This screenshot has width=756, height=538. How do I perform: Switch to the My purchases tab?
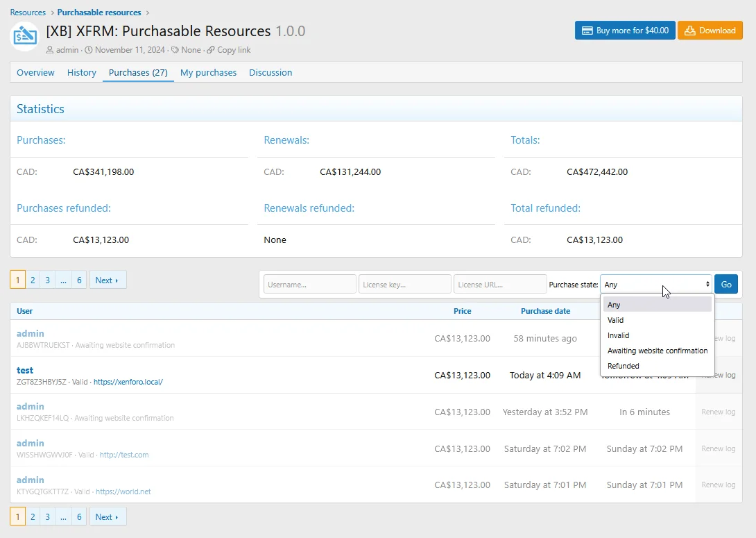click(208, 72)
